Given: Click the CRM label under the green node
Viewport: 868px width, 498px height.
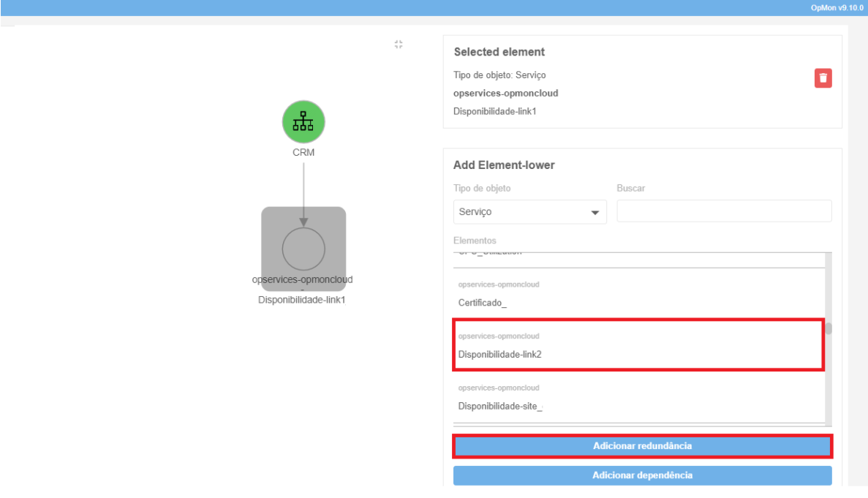Looking at the screenshot, I should [x=303, y=152].
